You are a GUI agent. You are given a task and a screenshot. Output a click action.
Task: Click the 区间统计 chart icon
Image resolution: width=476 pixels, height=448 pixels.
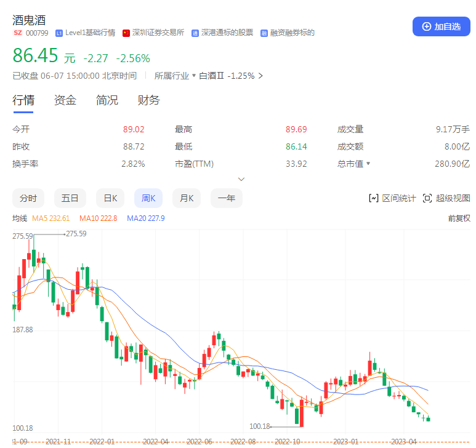coord(373,198)
